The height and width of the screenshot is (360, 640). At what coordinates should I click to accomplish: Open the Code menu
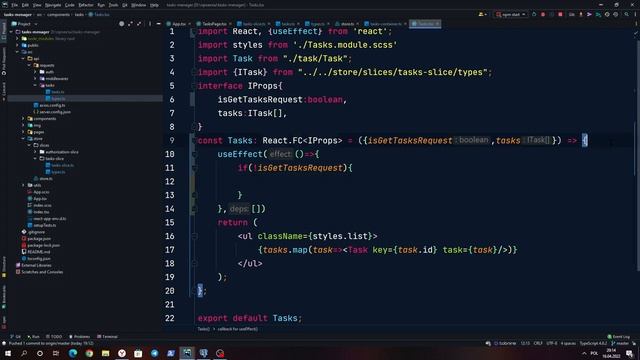70,5
